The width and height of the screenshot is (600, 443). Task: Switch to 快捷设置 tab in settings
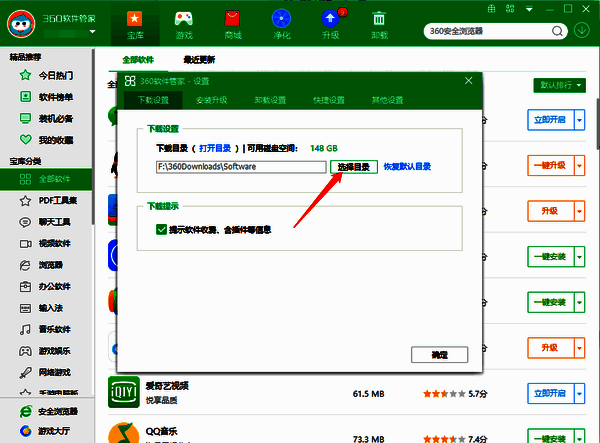pyautogui.click(x=329, y=100)
